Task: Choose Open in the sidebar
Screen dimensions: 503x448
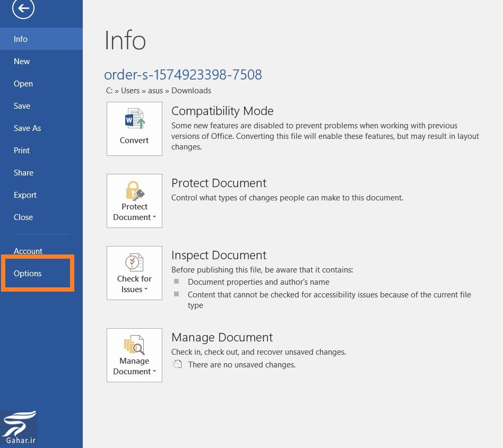Action: pyautogui.click(x=41, y=84)
